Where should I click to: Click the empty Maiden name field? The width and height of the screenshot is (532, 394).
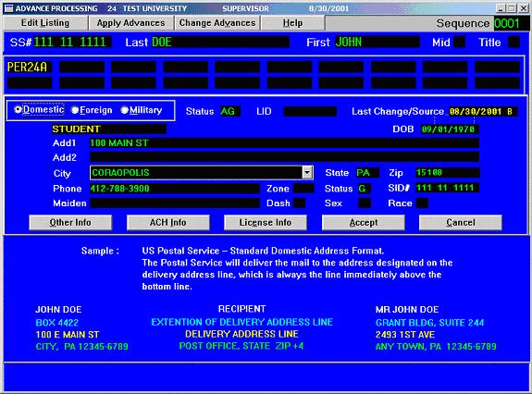[x=175, y=203]
